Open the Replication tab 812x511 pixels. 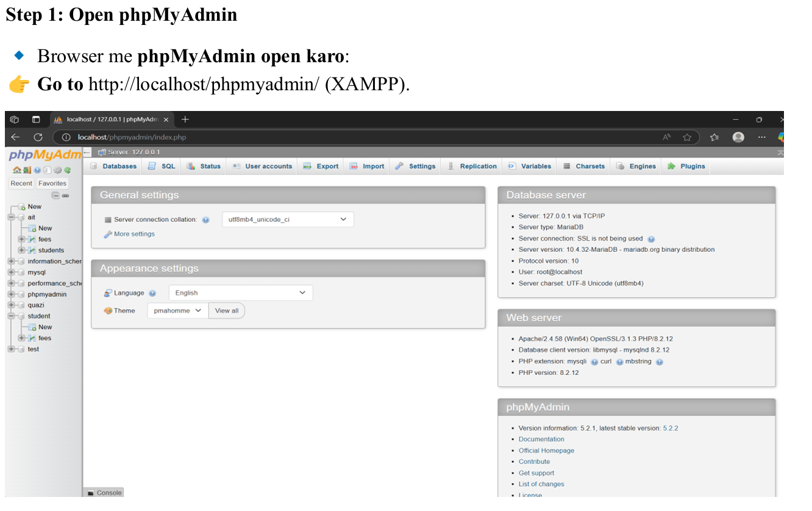point(472,166)
